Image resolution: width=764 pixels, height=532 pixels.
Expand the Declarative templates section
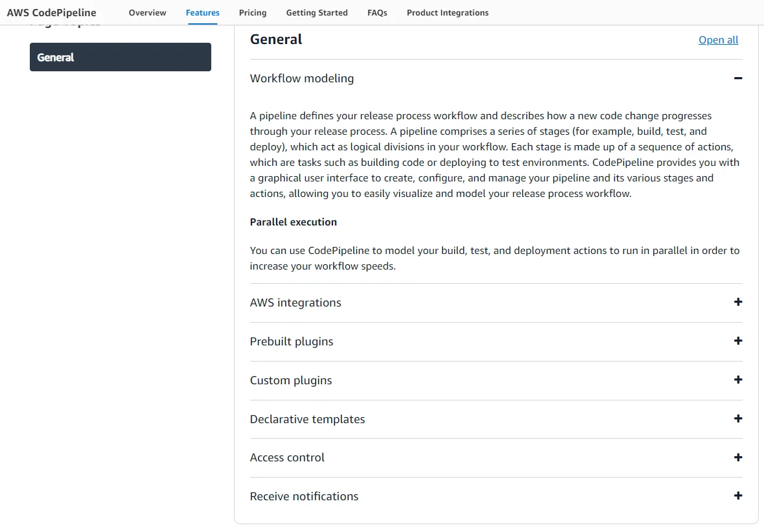coord(496,419)
